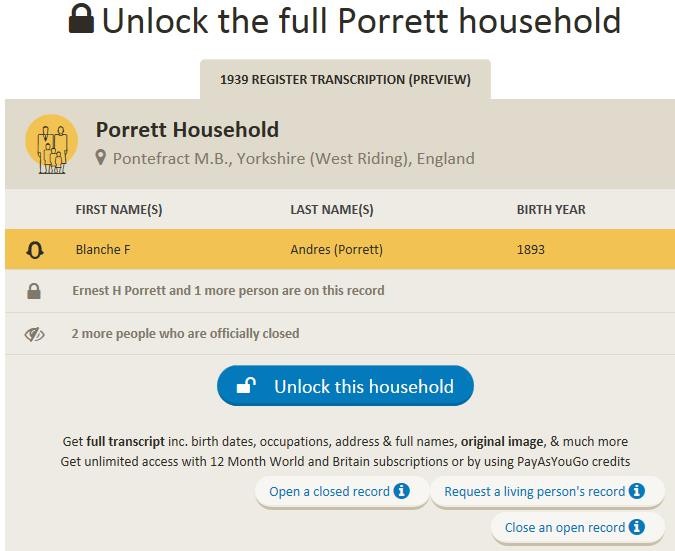Click the Last Name(s) column header
675x551 pixels.
click(332, 210)
